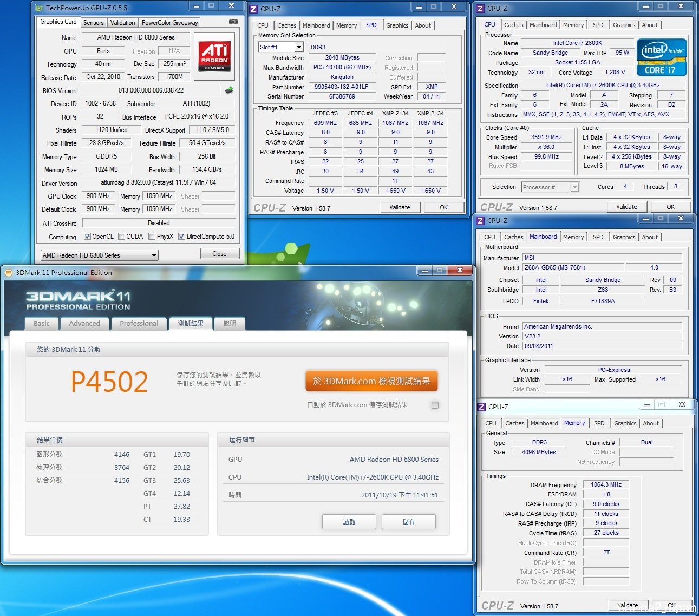Click the 圖形分數 value 4146

(122, 455)
